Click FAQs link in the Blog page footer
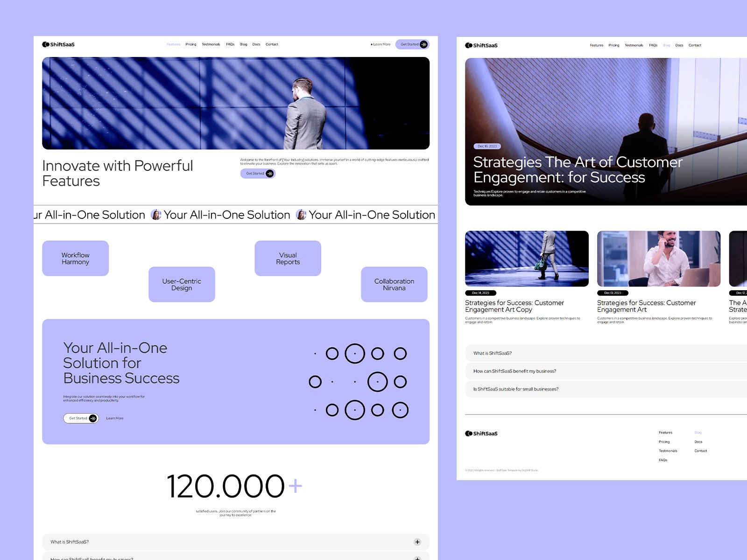The height and width of the screenshot is (560, 747). tap(663, 460)
